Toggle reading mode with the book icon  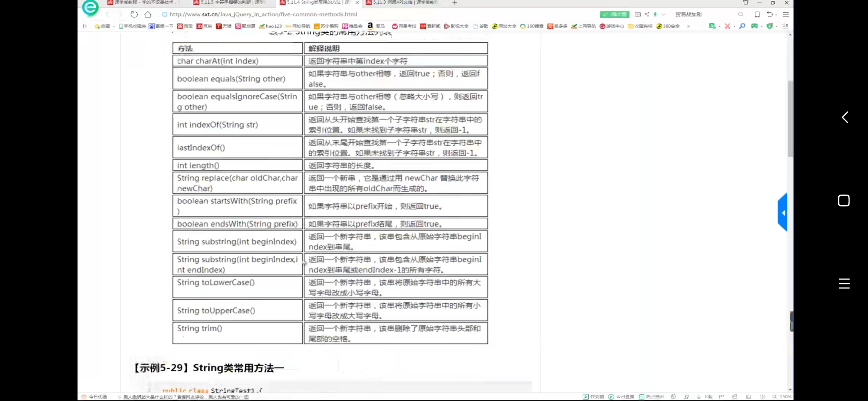(x=638, y=14)
